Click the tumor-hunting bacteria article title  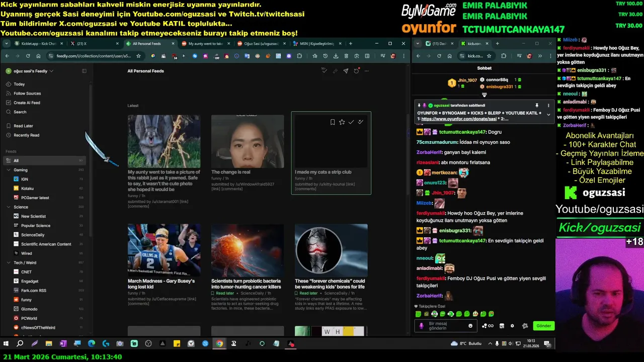point(246,284)
